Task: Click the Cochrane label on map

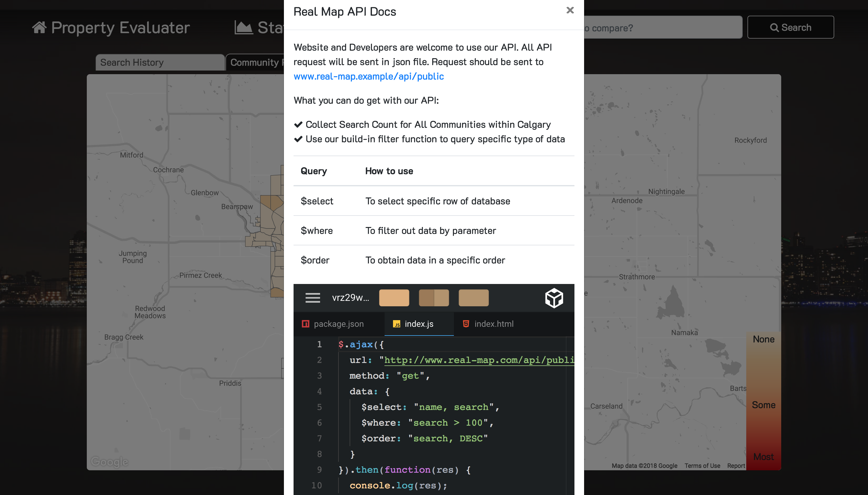Action: (168, 170)
